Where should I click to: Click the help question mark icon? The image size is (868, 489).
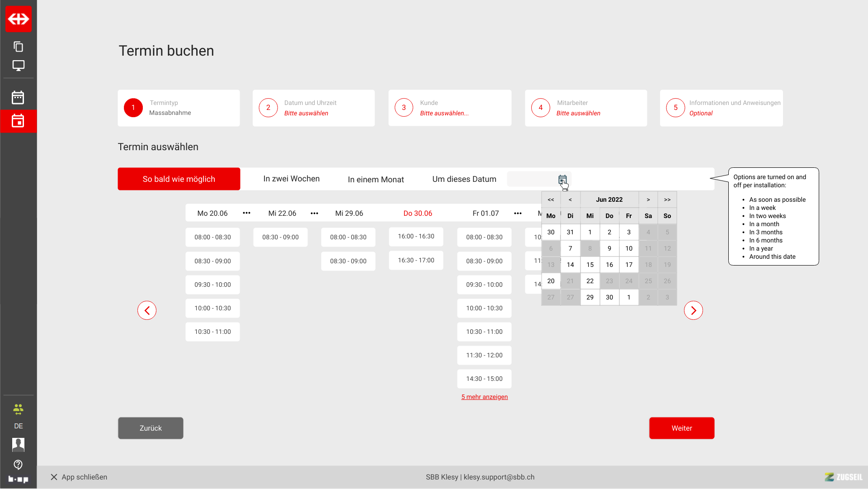point(18,465)
